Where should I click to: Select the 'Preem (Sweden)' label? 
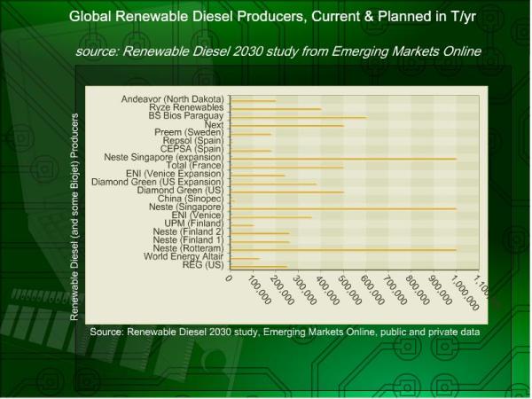coord(189,132)
